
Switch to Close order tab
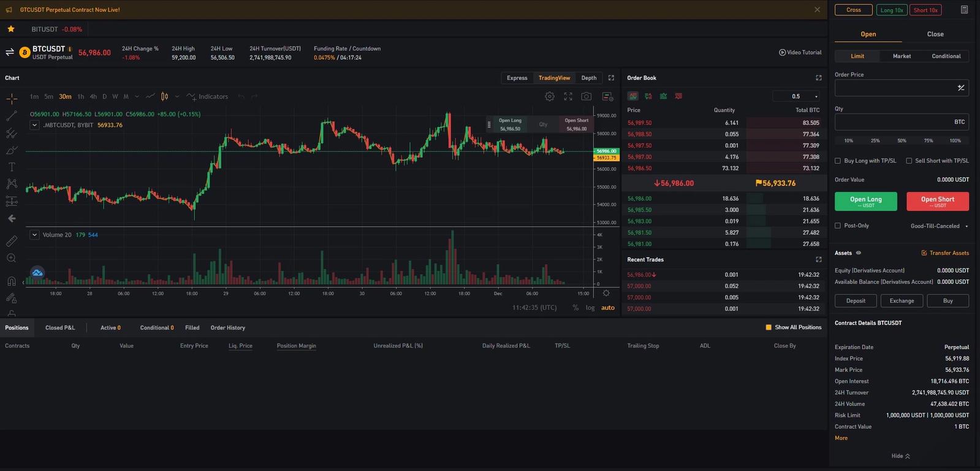(935, 34)
